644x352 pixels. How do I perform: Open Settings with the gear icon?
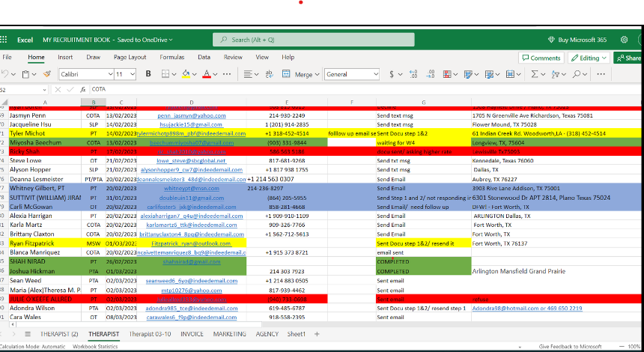pos(624,40)
